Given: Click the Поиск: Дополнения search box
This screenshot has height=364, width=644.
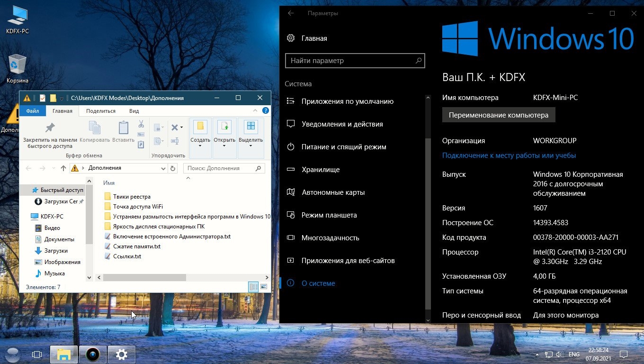Looking at the screenshot, I should click(x=224, y=168).
